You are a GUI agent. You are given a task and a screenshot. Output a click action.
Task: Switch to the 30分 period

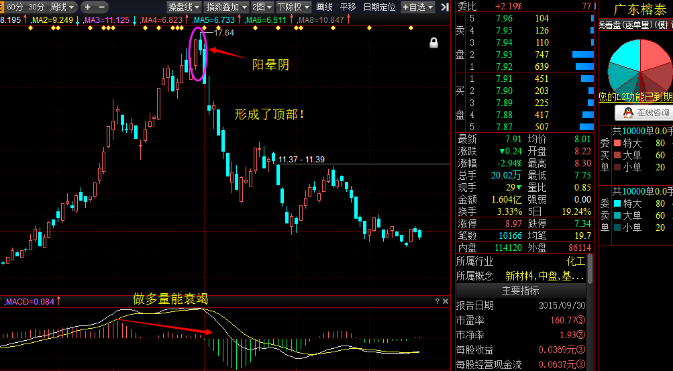coord(36,6)
